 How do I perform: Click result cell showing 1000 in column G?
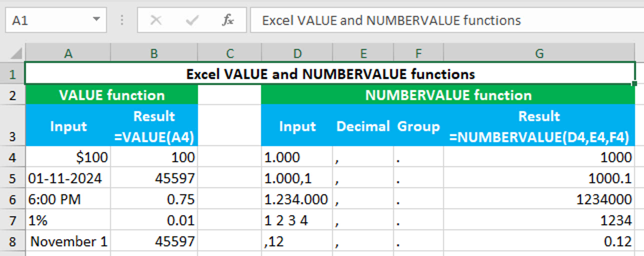[539, 157]
